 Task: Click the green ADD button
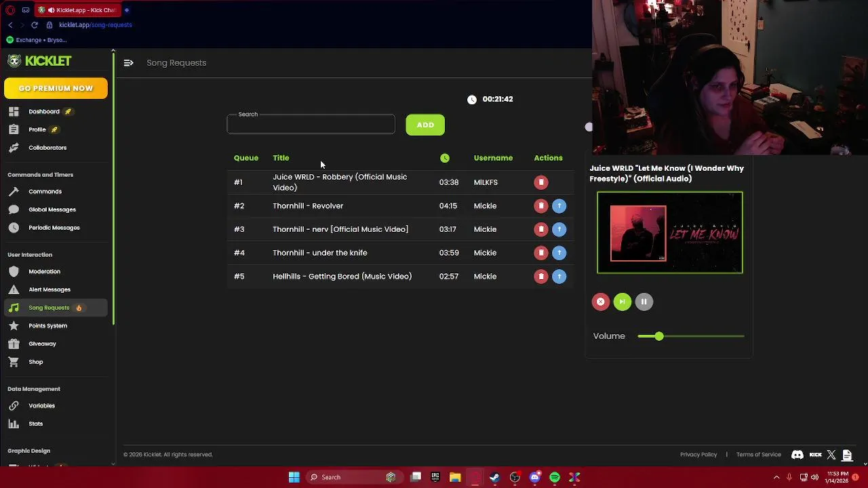pos(425,125)
